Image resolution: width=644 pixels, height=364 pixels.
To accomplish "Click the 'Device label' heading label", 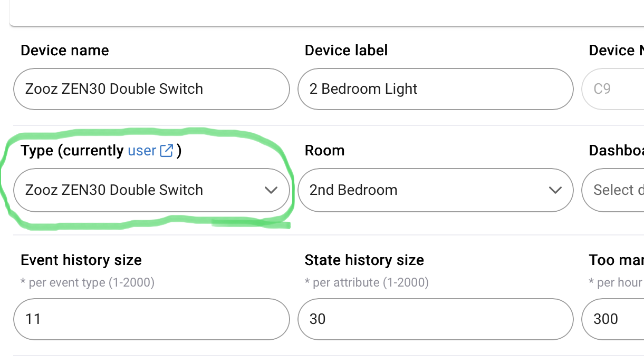I will [x=346, y=51].
